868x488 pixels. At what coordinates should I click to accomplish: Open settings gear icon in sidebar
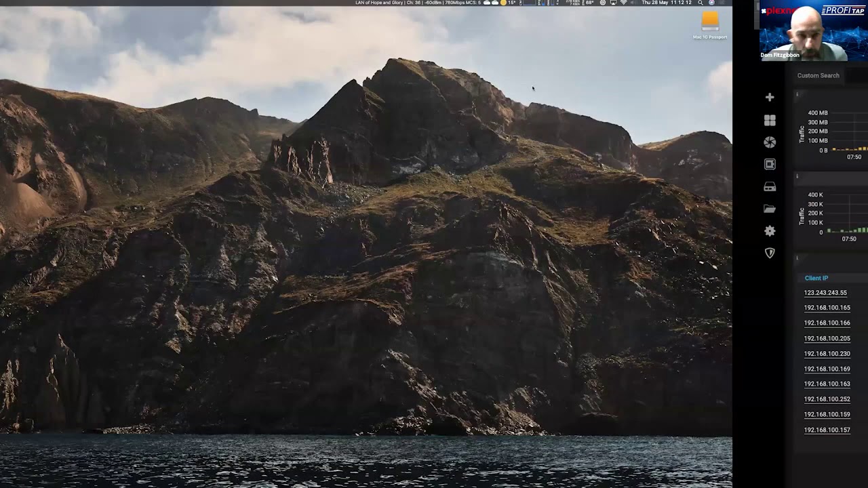point(770,231)
